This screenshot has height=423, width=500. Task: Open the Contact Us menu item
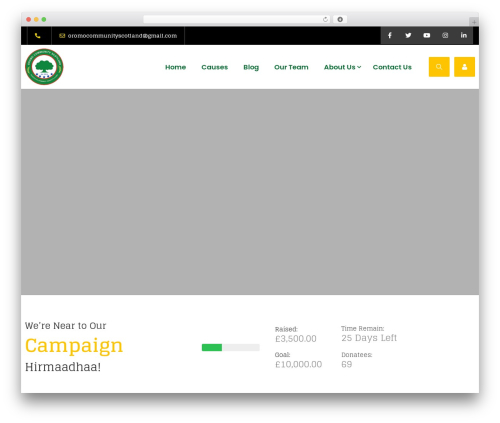[x=392, y=67]
